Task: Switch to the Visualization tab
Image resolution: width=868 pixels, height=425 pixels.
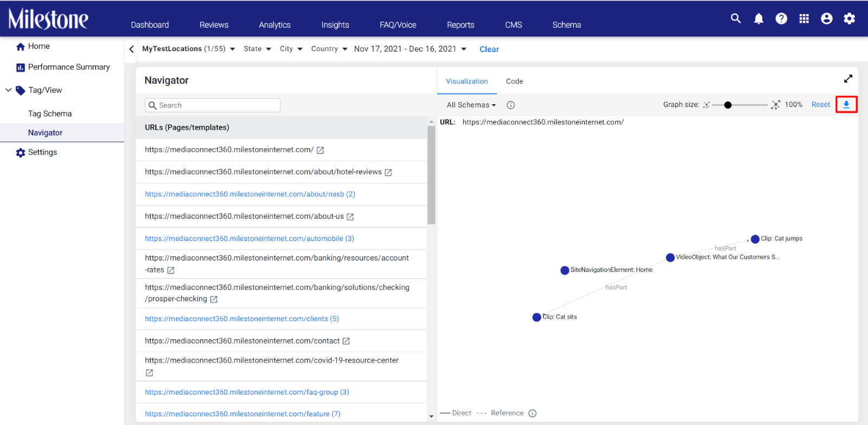Action: pos(467,81)
